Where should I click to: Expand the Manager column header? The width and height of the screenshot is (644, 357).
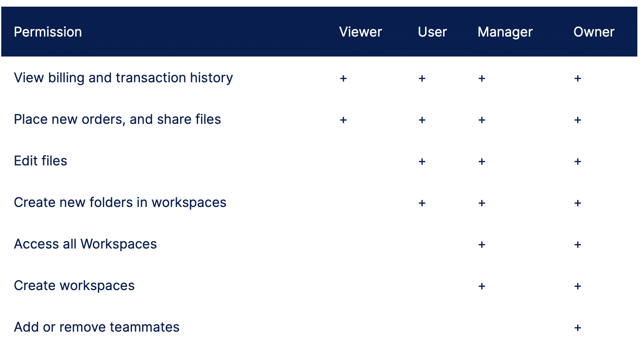[x=505, y=32]
